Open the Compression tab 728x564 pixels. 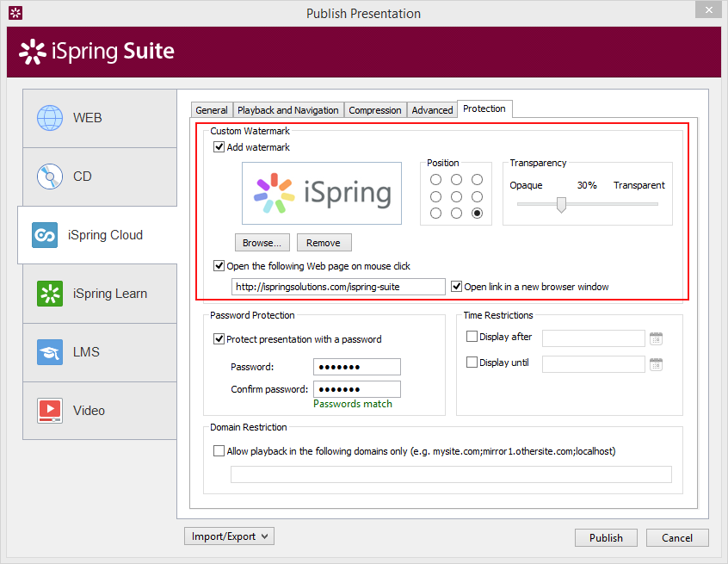[x=375, y=110]
